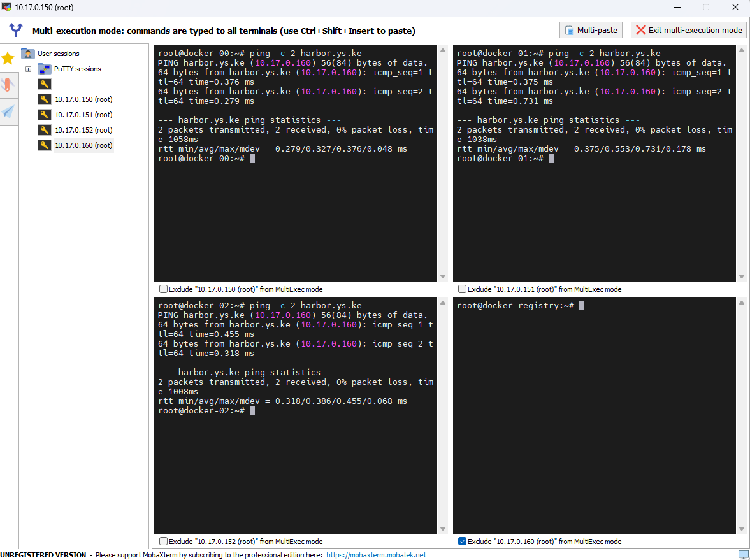Select 10.17.0.151 (root) session in tree
Screen dimensions: 750x560
click(x=83, y=115)
